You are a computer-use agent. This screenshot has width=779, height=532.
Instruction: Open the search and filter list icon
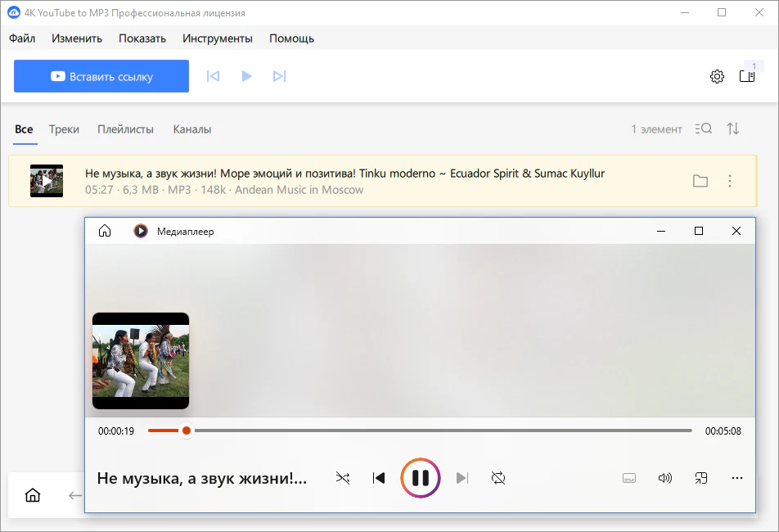(703, 128)
